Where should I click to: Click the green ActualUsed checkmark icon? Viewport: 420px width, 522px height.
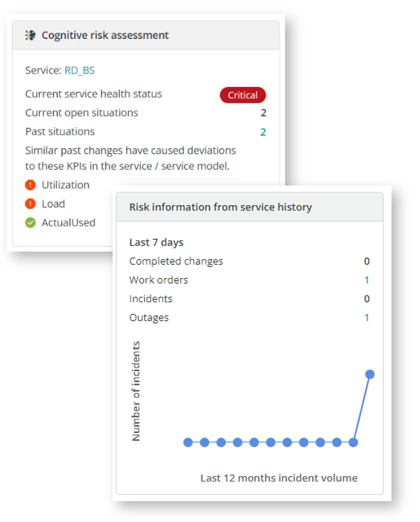31,222
